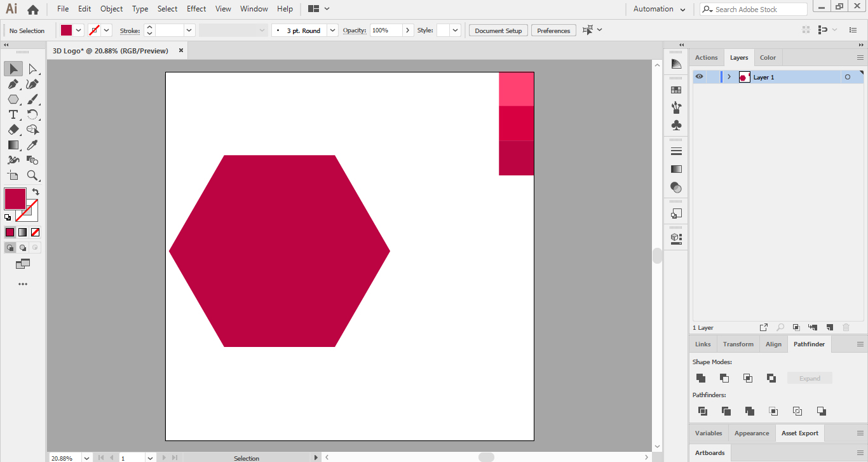This screenshot has height=462, width=868.
Task: Expand Layer 1 chevron
Action: coord(729,77)
